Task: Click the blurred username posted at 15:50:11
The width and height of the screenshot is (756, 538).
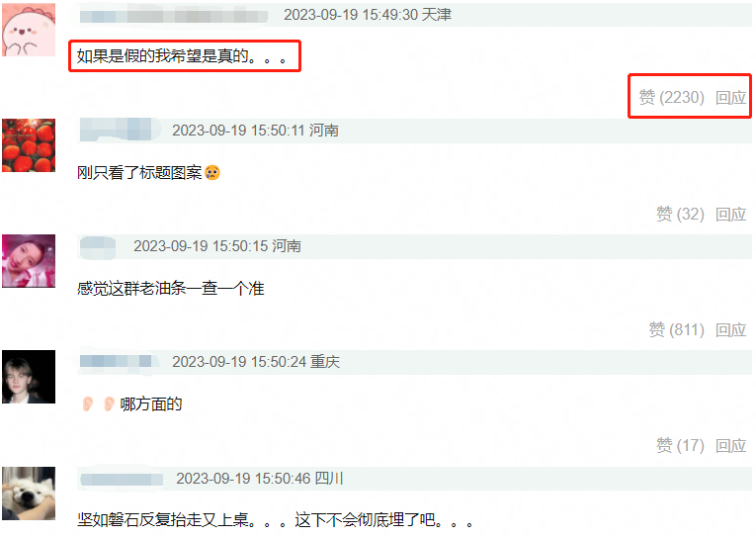Action: coord(121,130)
